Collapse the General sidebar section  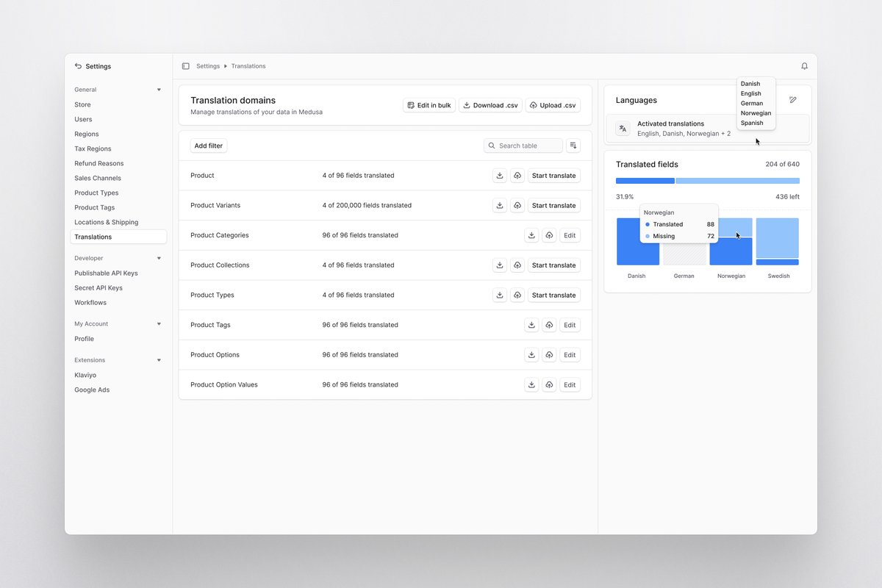click(159, 90)
